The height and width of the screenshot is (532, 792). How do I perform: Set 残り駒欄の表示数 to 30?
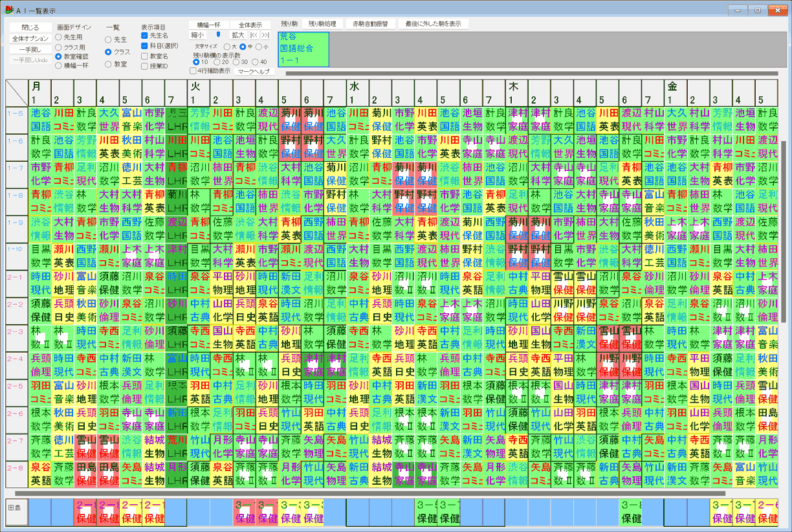240,62
